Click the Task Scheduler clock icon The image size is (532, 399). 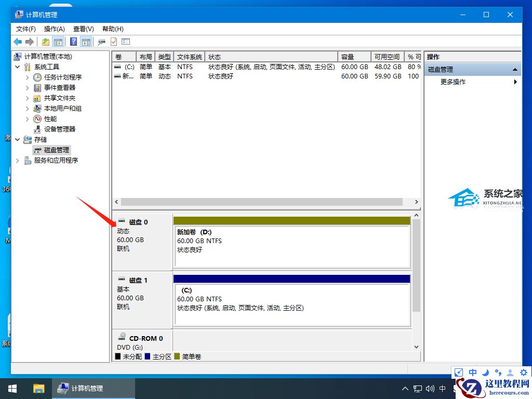point(37,77)
